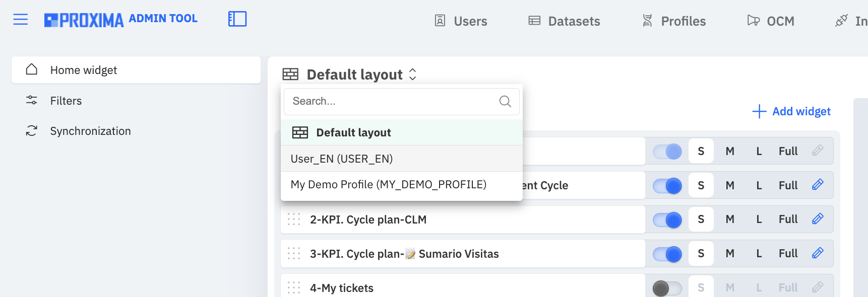Turn off the 3-KPI. Sumario Visitas toggle
868x297 pixels.
[667, 254]
